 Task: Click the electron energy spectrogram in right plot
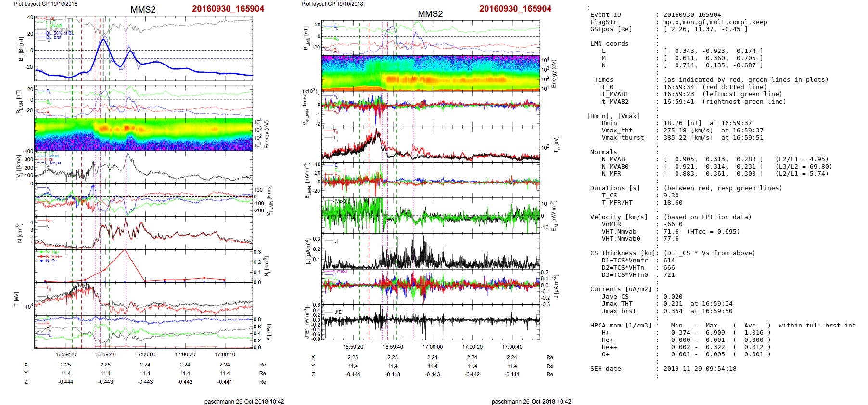[x=430, y=73]
